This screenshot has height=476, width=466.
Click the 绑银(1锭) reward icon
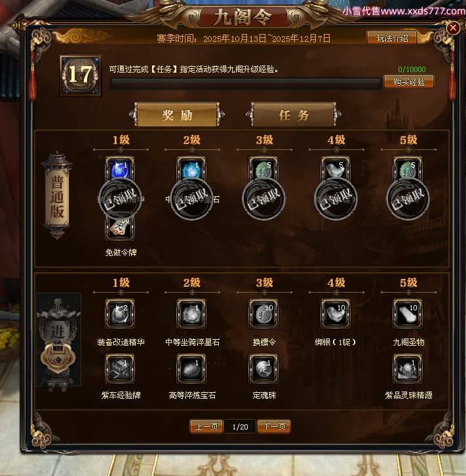(x=336, y=314)
